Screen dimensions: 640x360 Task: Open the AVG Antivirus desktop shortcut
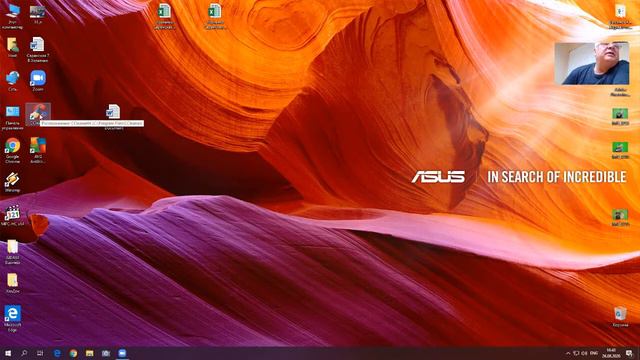coord(38,150)
